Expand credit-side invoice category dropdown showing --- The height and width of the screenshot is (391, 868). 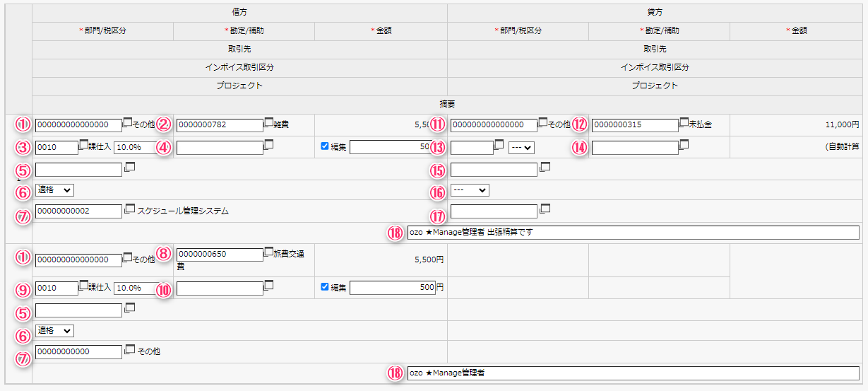pos(470,189)
